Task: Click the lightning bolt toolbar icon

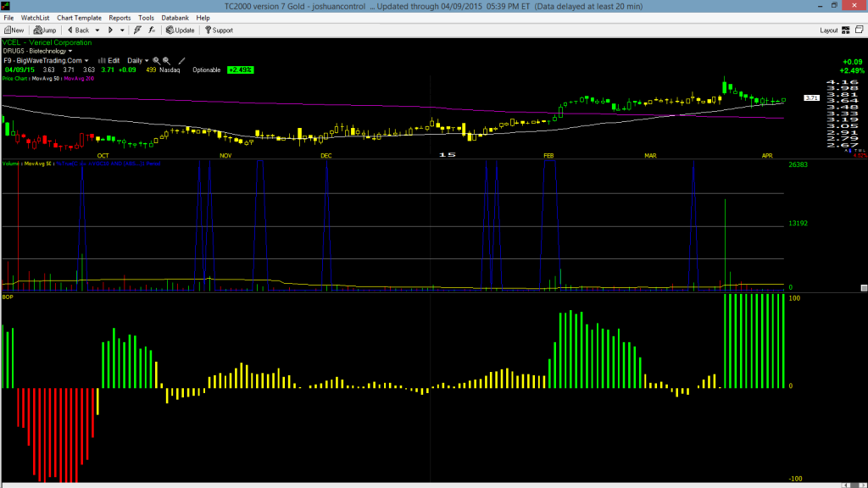Action: [x=137, y=30]
